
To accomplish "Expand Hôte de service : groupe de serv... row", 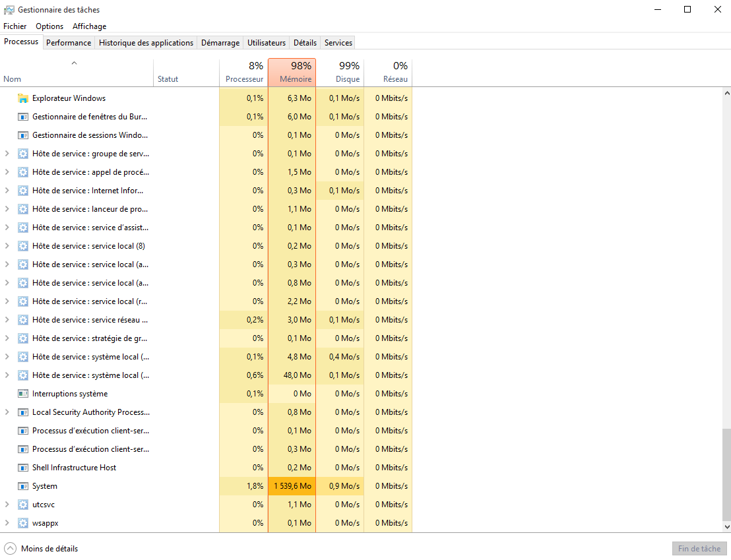I will tap(7, 154).
